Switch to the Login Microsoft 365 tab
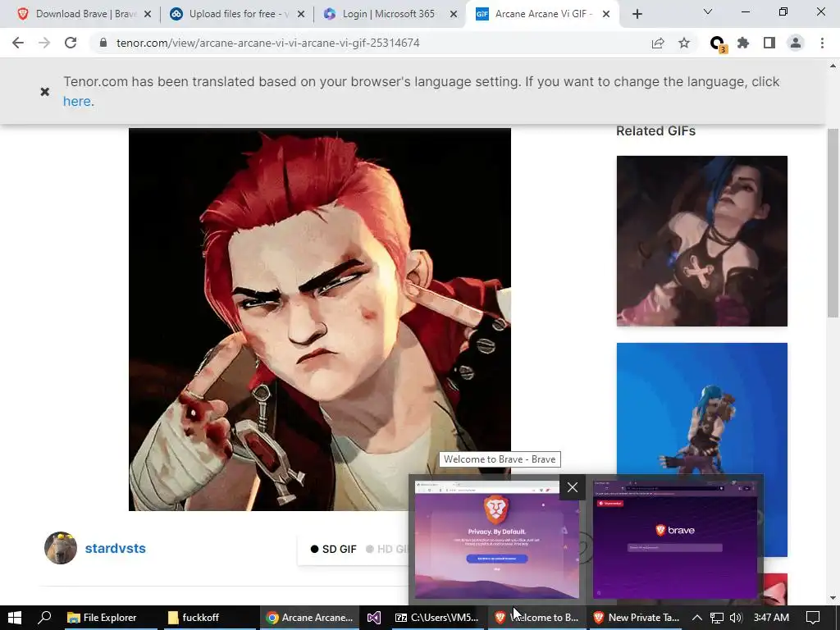Image resolution: width=840 pixels, height=630 pixels. pyautogui.click(x=390, y=14)
